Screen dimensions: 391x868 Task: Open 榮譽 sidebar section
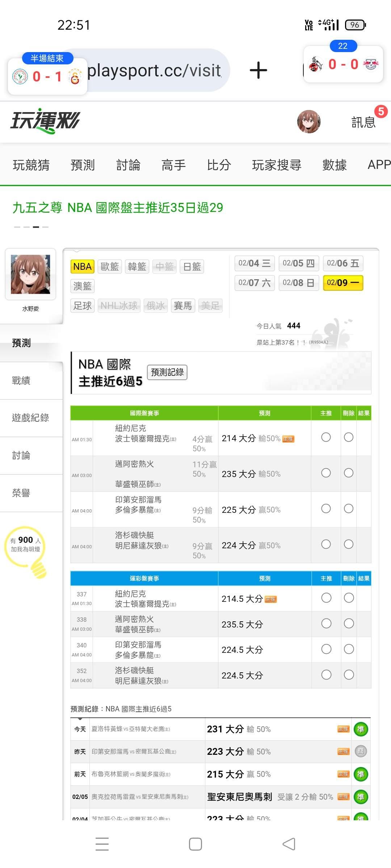point(31,493)
